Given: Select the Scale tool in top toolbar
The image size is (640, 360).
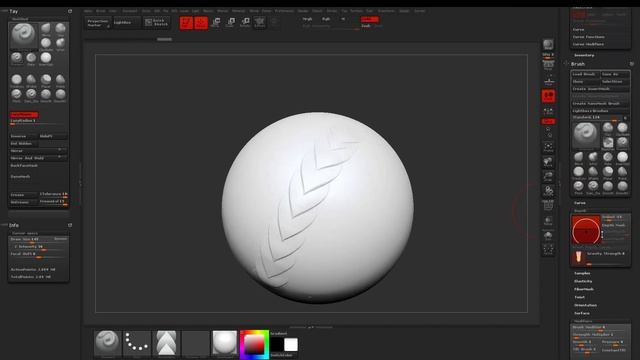Looking at the screenshot, I should pos(231,22).
